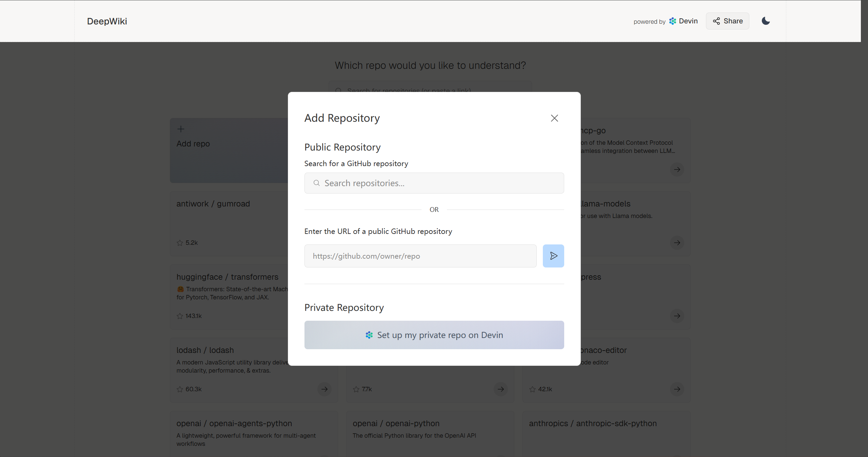Toggle dark mode with the moon icon
The image size is (868, 457).
[766, 21]
